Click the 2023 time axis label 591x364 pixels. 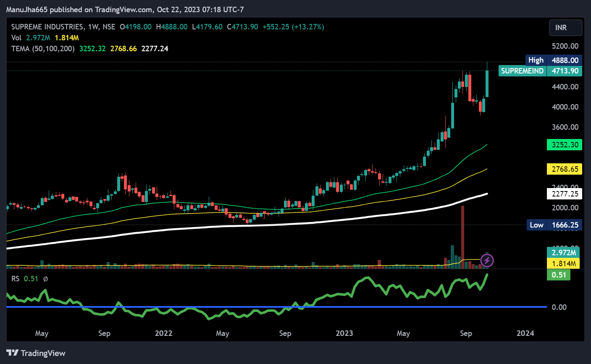coord(344,333)
